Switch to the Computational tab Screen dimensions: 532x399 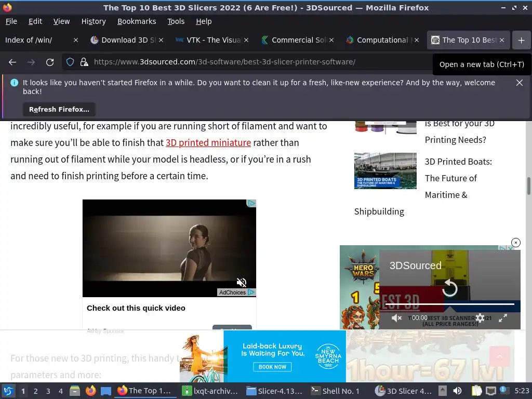point(379,40)
